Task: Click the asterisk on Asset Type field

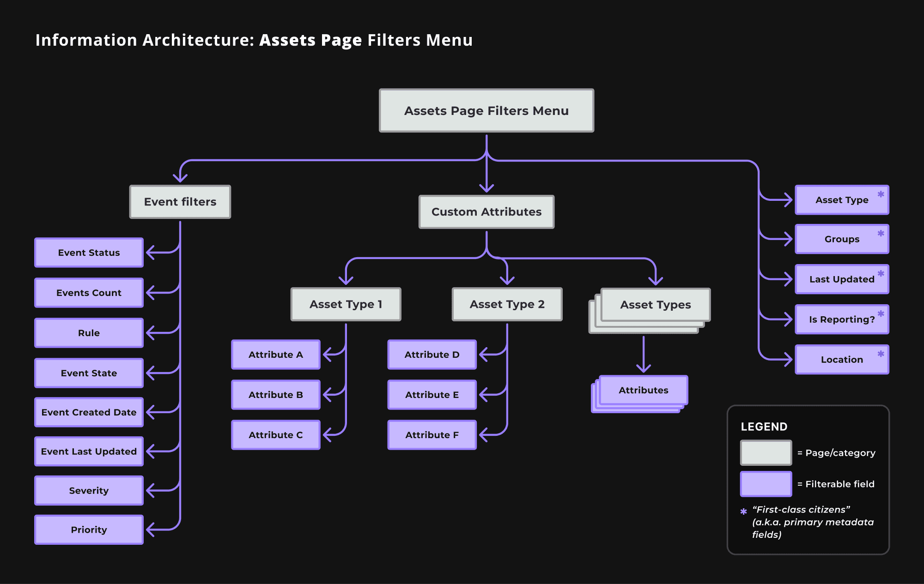Action: point(881,194)
